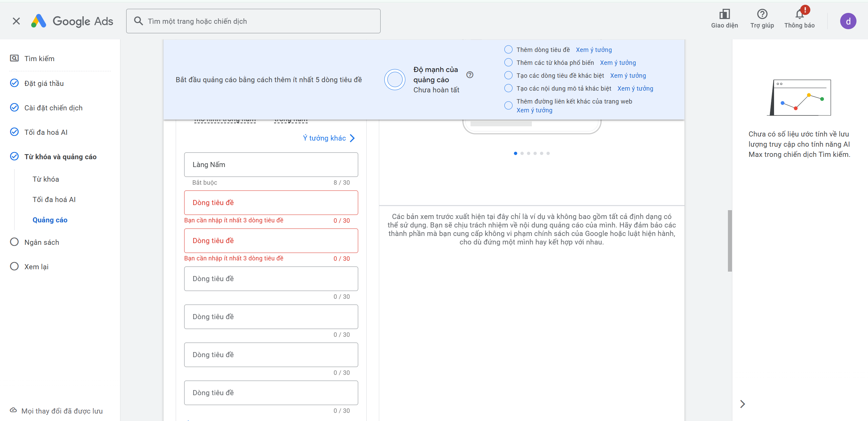The image size is (868, 421).
Task: Go to last preview carousel dot
Action: (x=548, y=153)
